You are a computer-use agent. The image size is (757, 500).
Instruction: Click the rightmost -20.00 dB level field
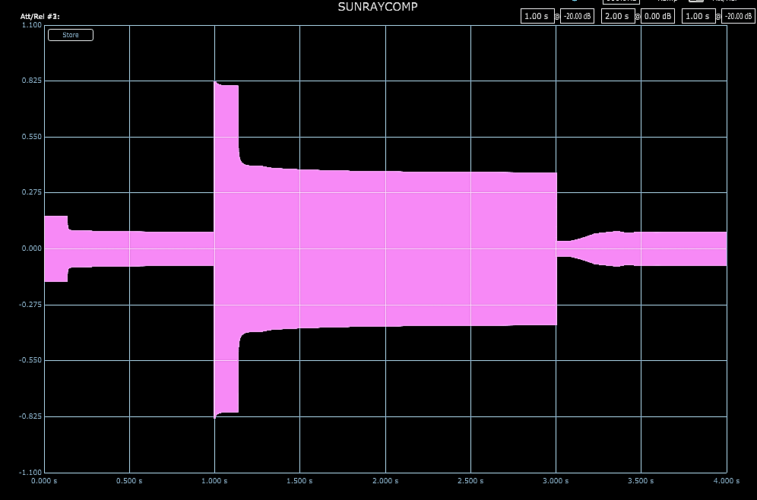739,17
